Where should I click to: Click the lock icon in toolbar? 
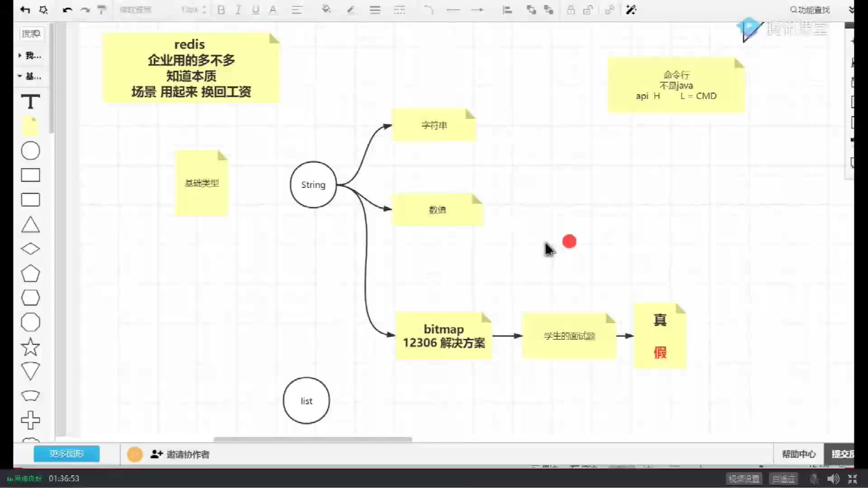[x=571, y=10]
